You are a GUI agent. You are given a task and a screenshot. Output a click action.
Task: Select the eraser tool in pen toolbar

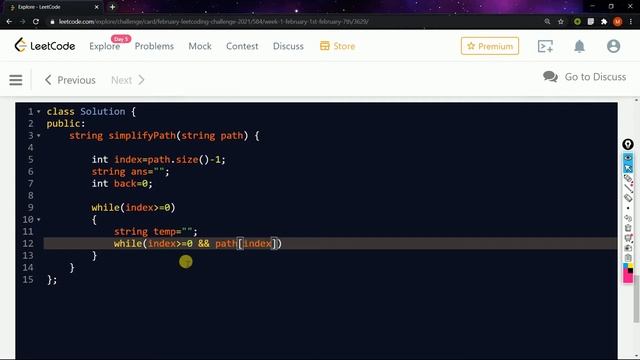[628, 198]
